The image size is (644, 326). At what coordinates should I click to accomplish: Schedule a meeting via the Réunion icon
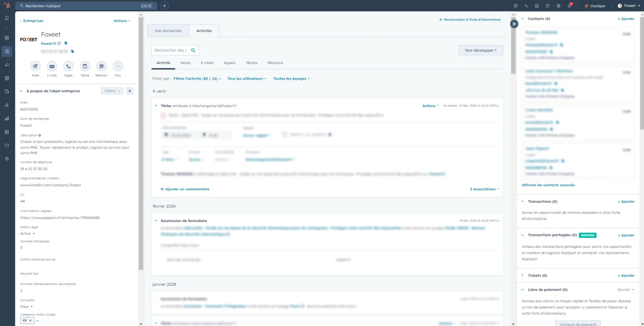[x=101, y=66]
